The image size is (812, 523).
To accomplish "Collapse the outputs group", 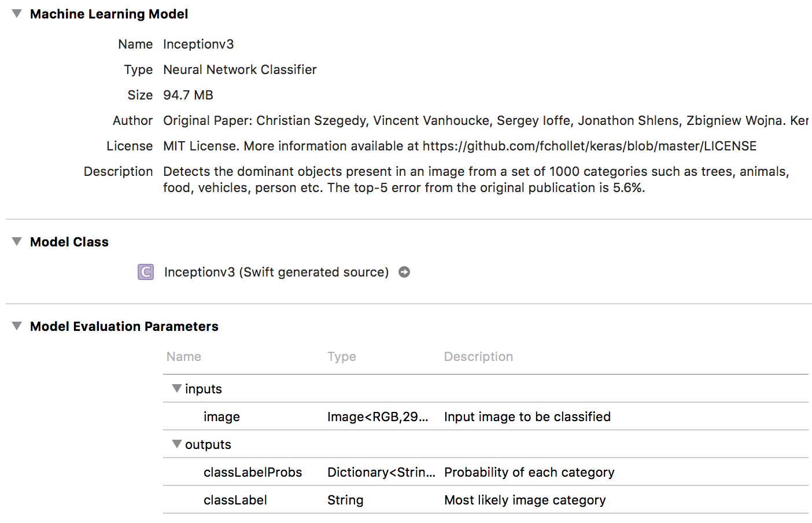I will 177,444.
